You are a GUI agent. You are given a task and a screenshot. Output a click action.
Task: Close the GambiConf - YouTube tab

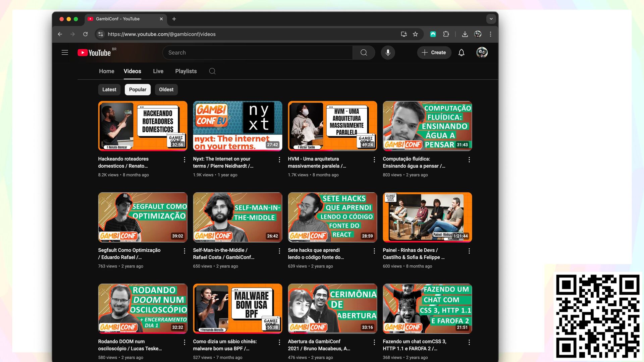pyautogui.click(x=161, y=19)
